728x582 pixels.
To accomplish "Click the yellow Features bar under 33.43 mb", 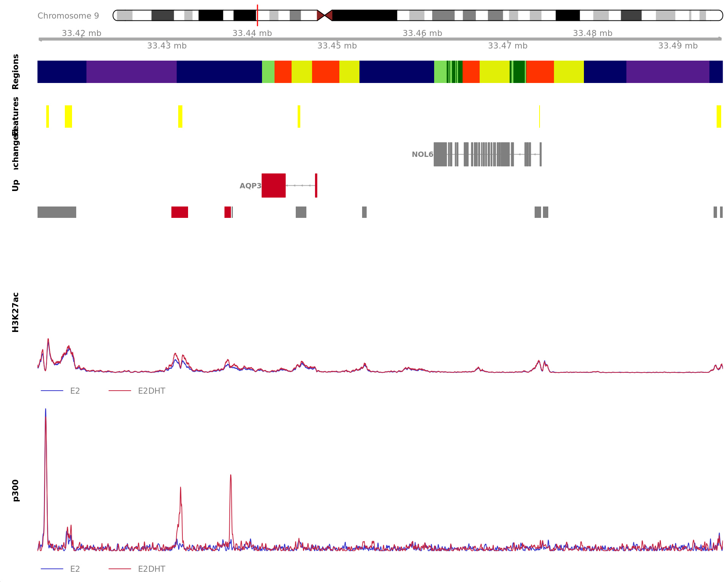I will pos(180,116).
